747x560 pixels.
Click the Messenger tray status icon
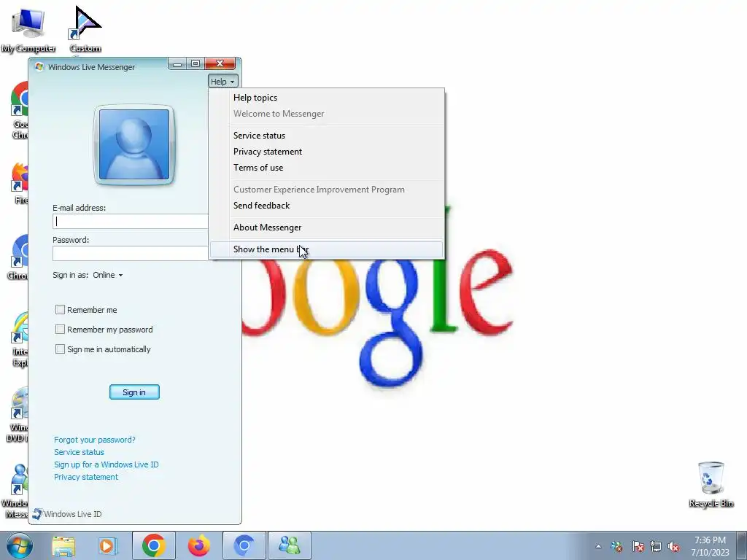click(x=616, y=546)
